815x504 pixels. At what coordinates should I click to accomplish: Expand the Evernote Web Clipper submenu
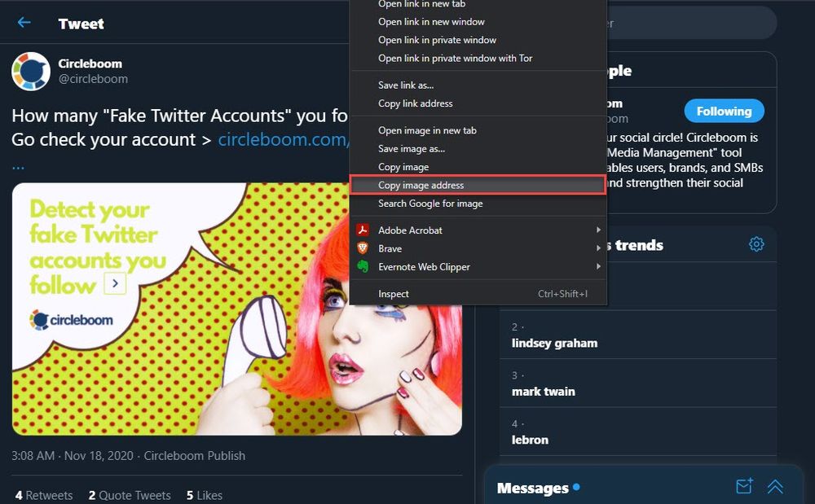coord(598,266)
